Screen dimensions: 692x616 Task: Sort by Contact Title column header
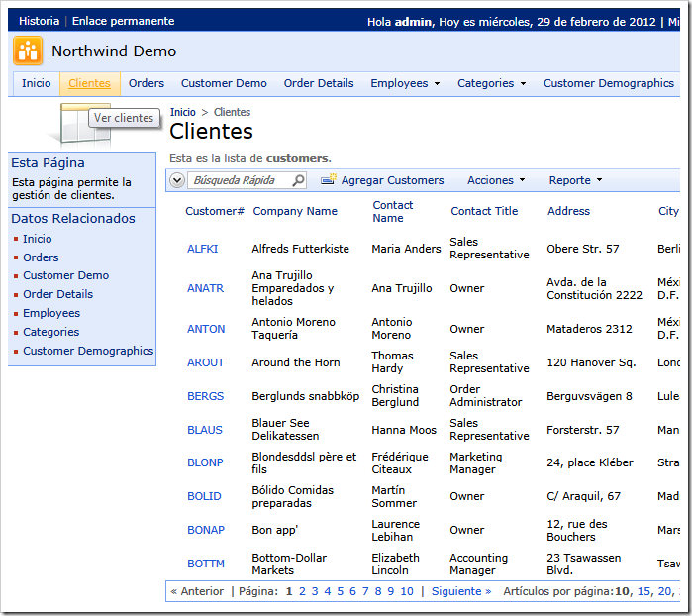pyautogui.click(x=484, y=211)
